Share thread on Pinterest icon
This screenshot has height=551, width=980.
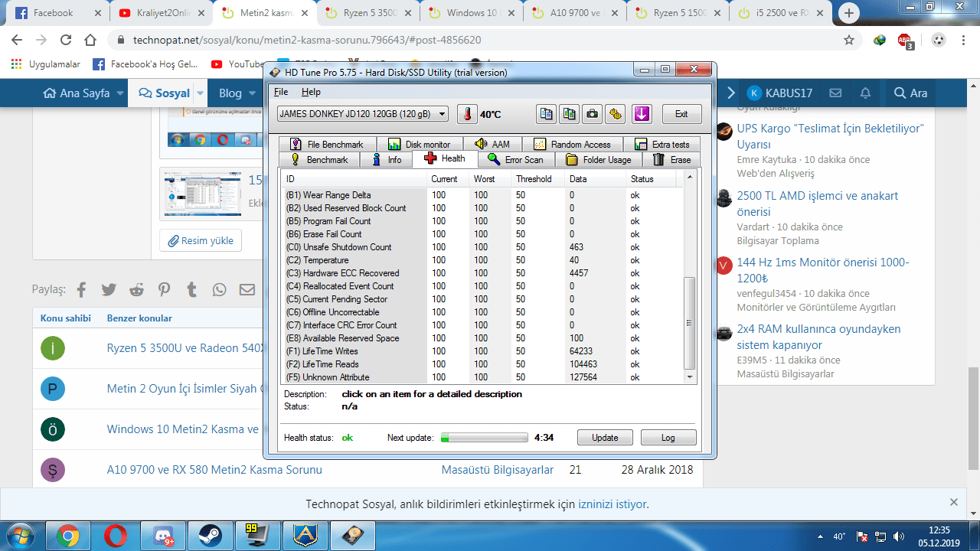[x=165, y=290]
